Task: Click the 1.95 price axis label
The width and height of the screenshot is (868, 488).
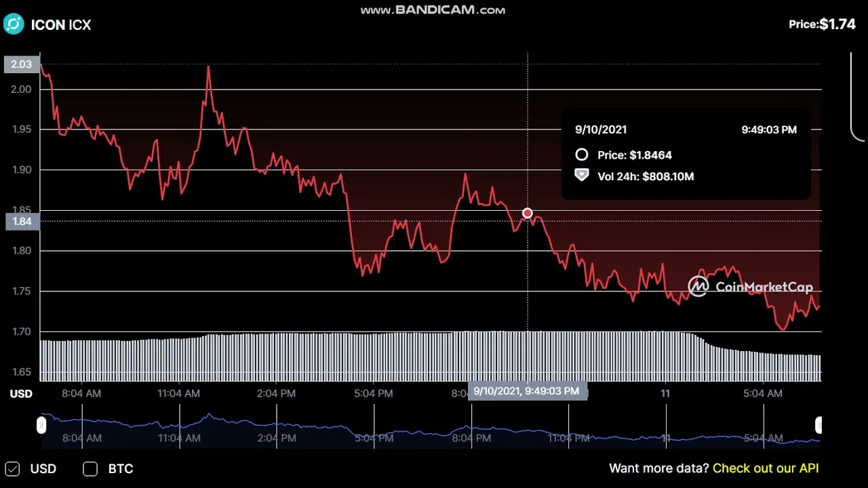Action: pos(21,129)
